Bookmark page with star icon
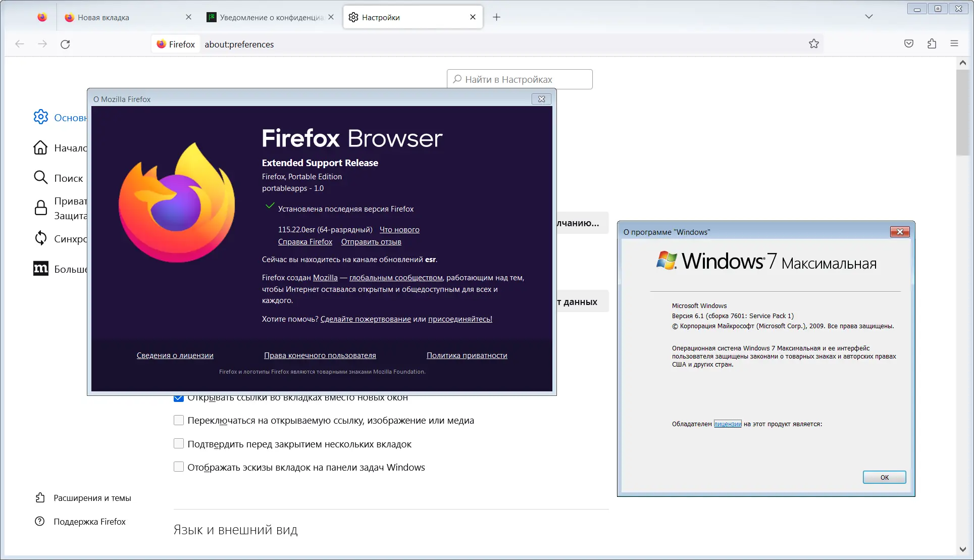Image resolution: width=974 pixels, height=560 pixels. pos(813,44)
